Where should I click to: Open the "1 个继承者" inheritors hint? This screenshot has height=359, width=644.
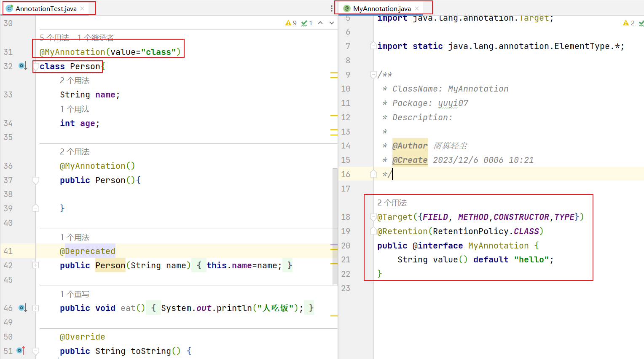(x=96, y=38)
